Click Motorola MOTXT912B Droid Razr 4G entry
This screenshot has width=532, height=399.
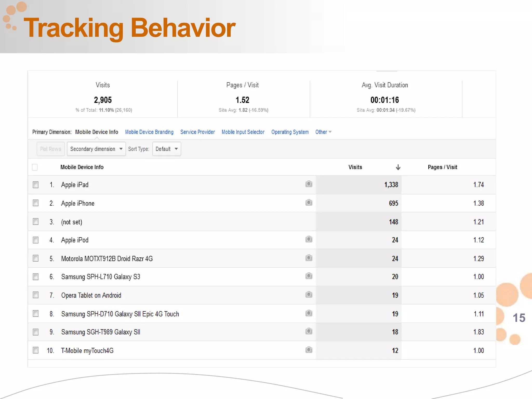coord(107,258)
